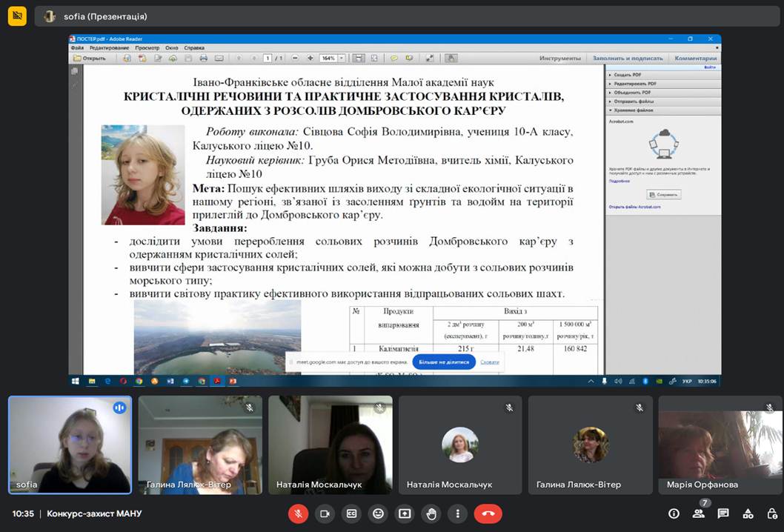Open screen presentation options in Meet
784x532 pixels.
point(404,513)
